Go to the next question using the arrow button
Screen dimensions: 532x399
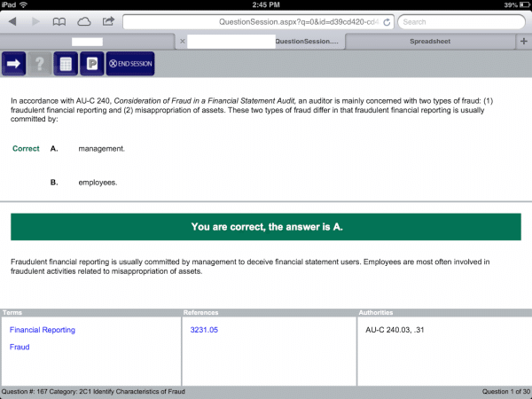coord(13,64)
